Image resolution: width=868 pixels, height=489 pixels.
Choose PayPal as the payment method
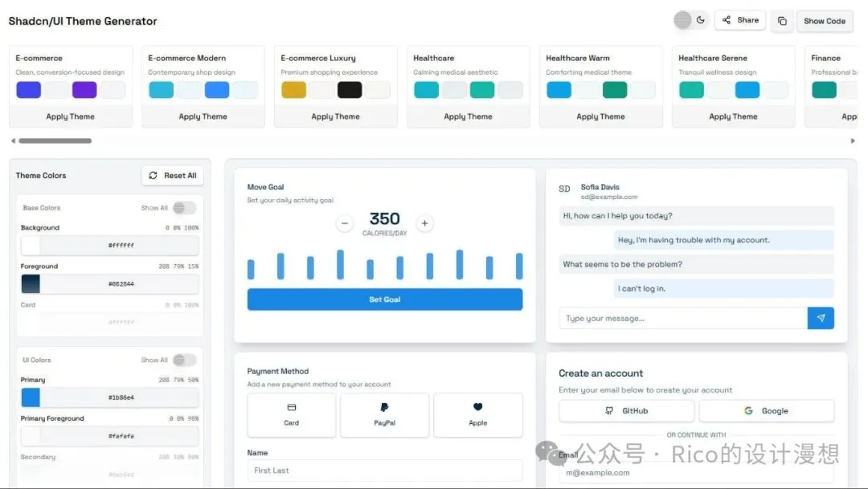385,414
